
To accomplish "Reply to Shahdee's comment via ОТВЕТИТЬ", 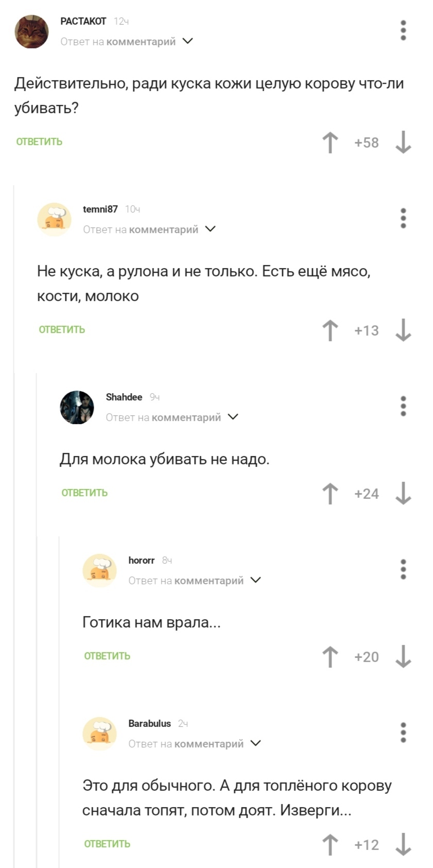I will click(x=84, y=493).
